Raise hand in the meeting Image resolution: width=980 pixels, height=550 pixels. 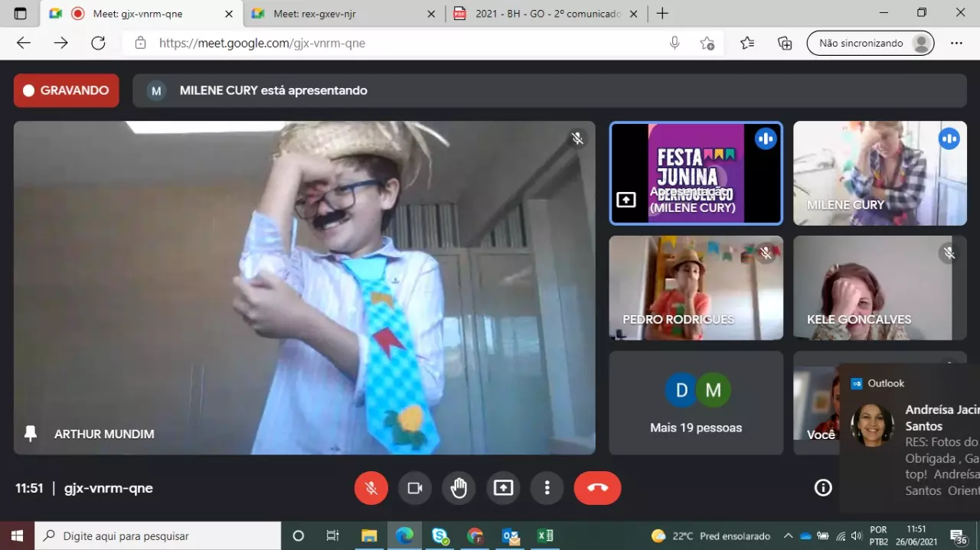(x=459, y=488)
